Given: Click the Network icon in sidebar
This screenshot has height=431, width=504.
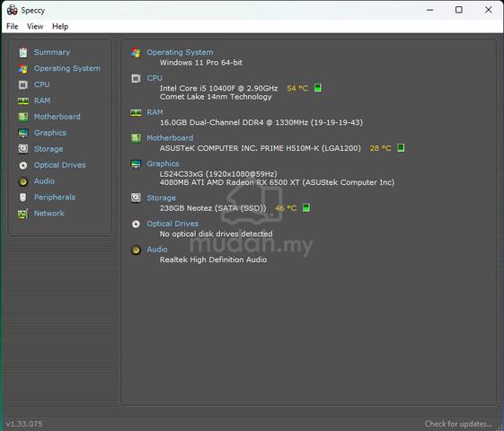Looking at the screenshot, I should (x=23, y=214).
